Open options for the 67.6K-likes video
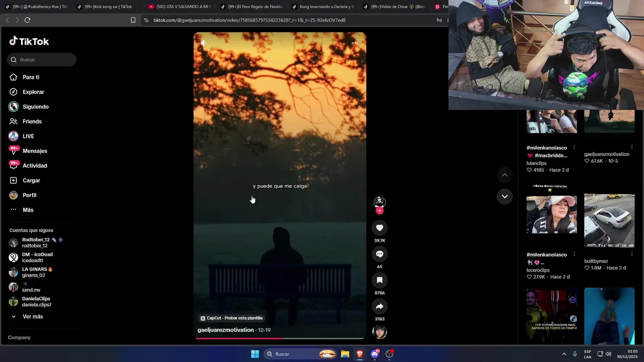 pyautogui.click(x=632, y=147)
